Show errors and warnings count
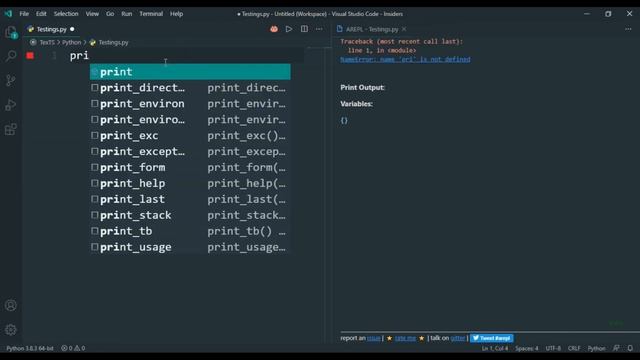The width and height of the screenshot is (640, 360). point(73,348)
